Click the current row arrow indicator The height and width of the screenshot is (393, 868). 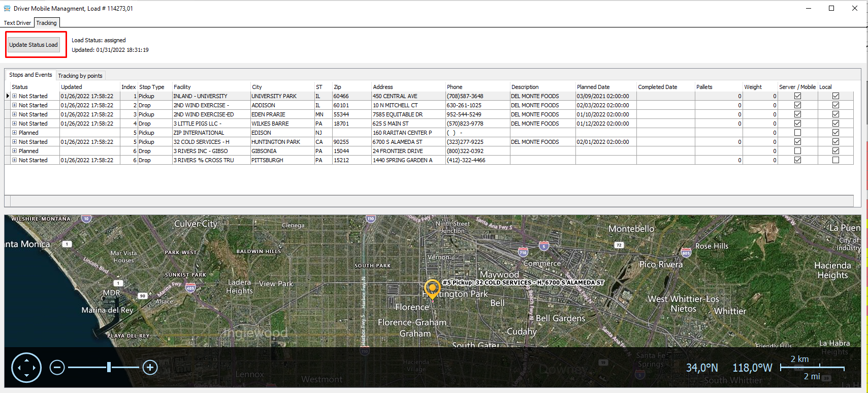click(x=8, y=96)
